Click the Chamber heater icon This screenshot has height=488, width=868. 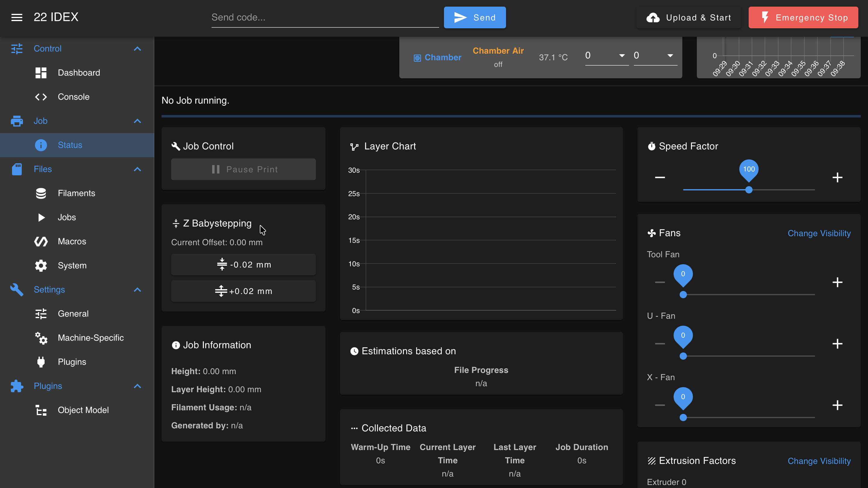point(417,58)
